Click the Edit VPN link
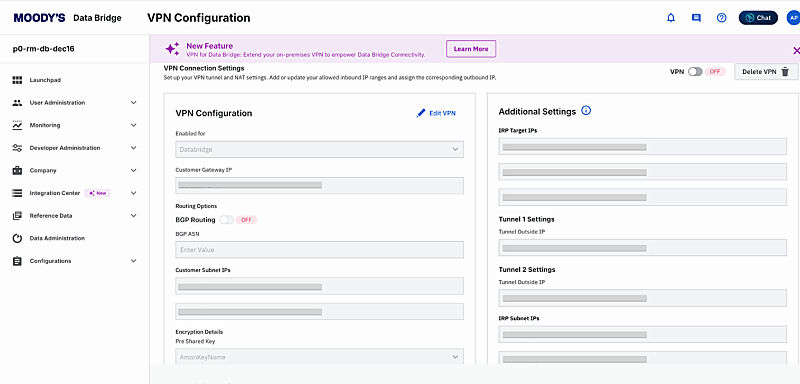This screenshot has height=384, width=800. pos(436,113)
